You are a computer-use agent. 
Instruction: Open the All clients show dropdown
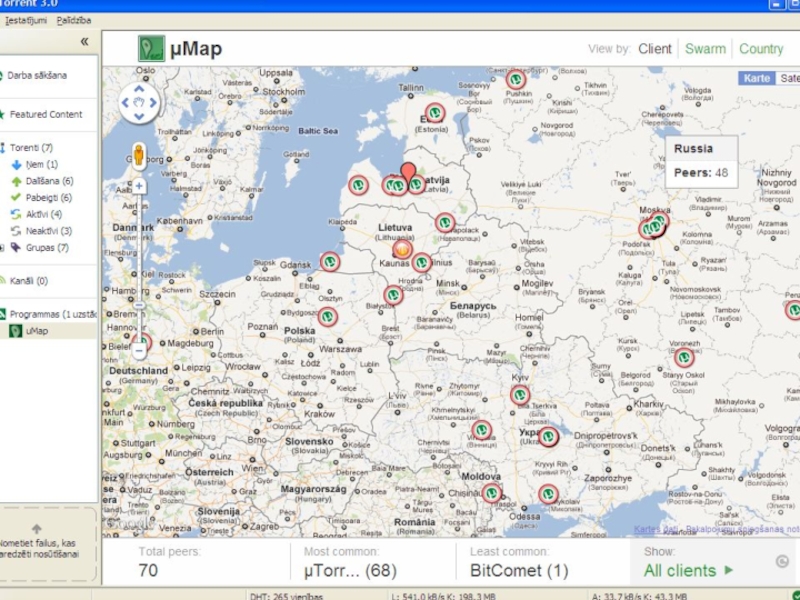tap(688, 570)
